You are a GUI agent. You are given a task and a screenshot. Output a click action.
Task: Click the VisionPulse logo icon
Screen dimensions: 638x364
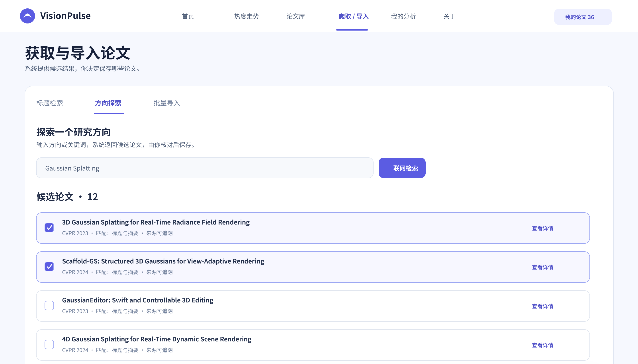[x=27, y=16]
